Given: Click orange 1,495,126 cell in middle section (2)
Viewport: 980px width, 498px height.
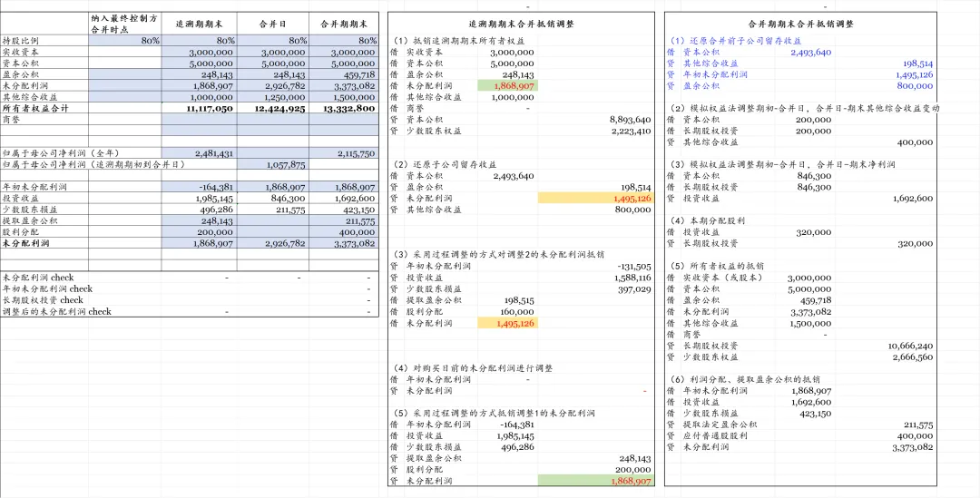Looking at the screenshot, I should tap(595, 198).
